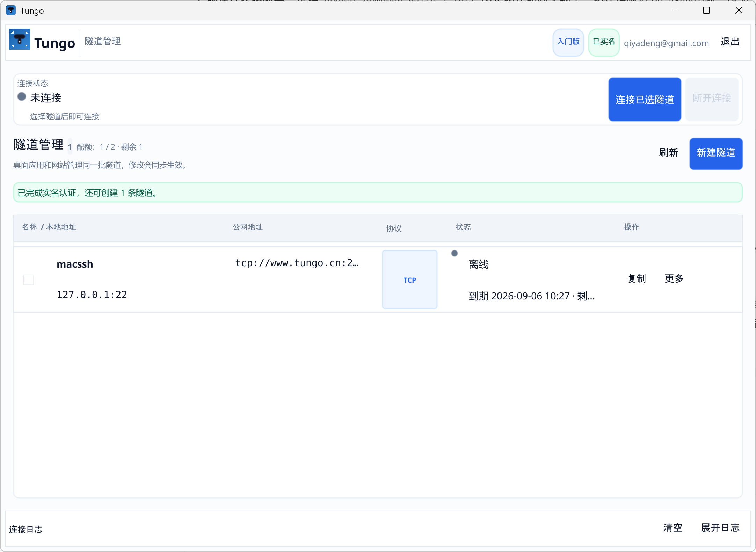Viewport: 756px width, 552px height.
Task: Close the Tungo window
Action: pos(739,10)
